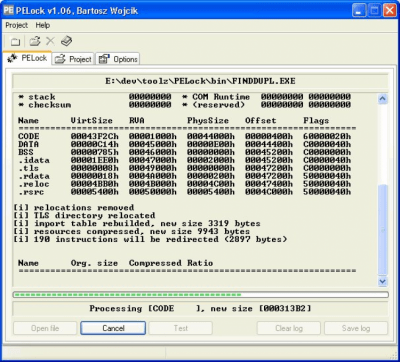This screenshot has width=400, height=362.
Task: Click the '190 instructions will be redirected' line
Action: [x=150, y=239]
